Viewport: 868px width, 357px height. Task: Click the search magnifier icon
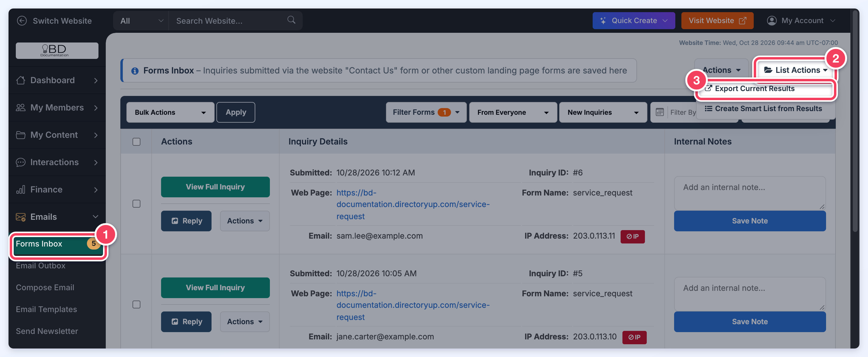[x=291, y=20]
